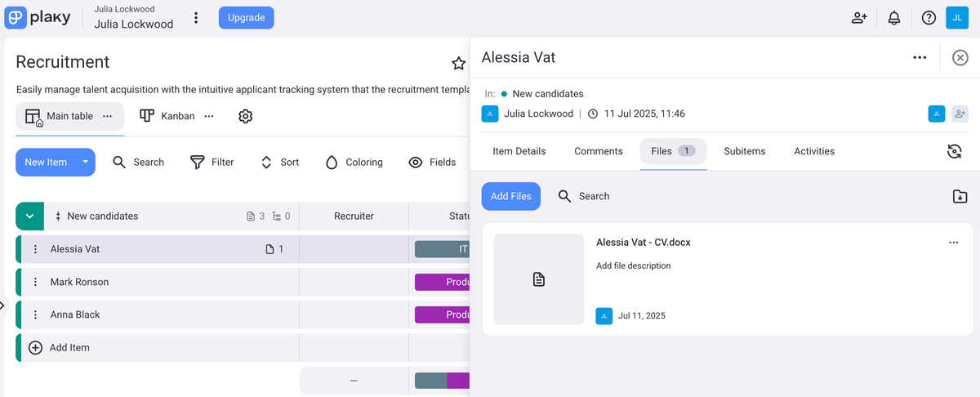The image size is (980, 397).
Task: Click the Upgrade button
Action: pyautogui.click(x=246, y=18)
